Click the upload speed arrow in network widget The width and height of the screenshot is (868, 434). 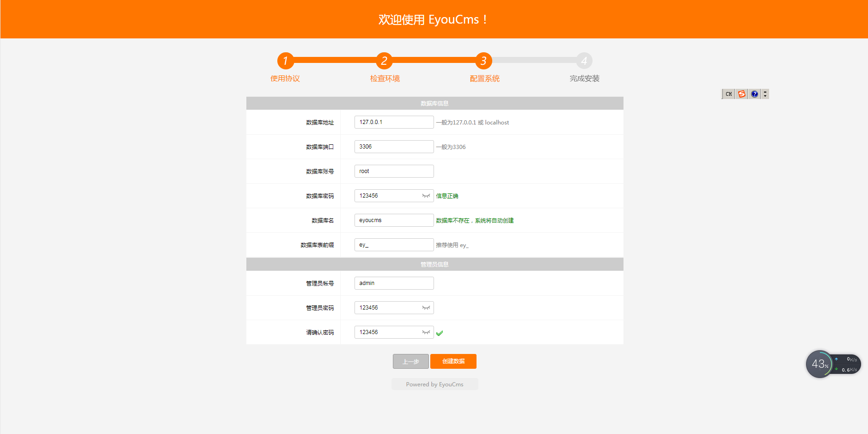[x=837, y=359]
